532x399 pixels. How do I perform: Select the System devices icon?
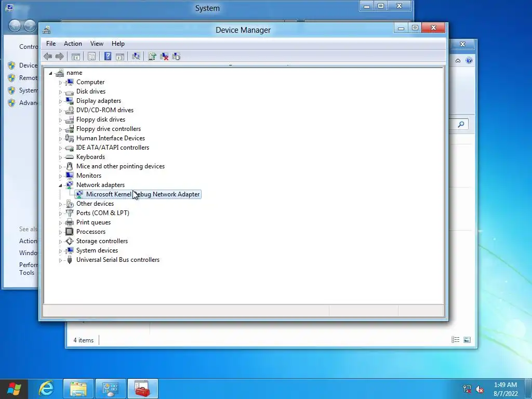(x=70, y=250)
